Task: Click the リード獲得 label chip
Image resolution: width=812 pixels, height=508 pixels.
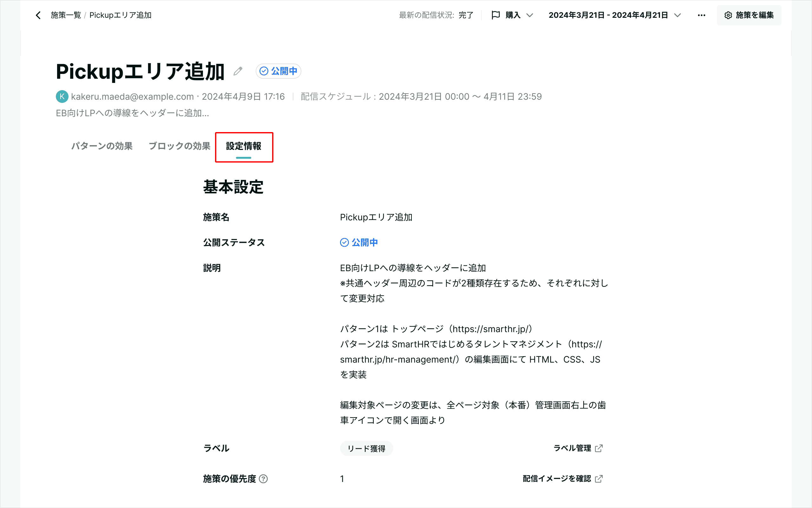Action: coord(366,448)
